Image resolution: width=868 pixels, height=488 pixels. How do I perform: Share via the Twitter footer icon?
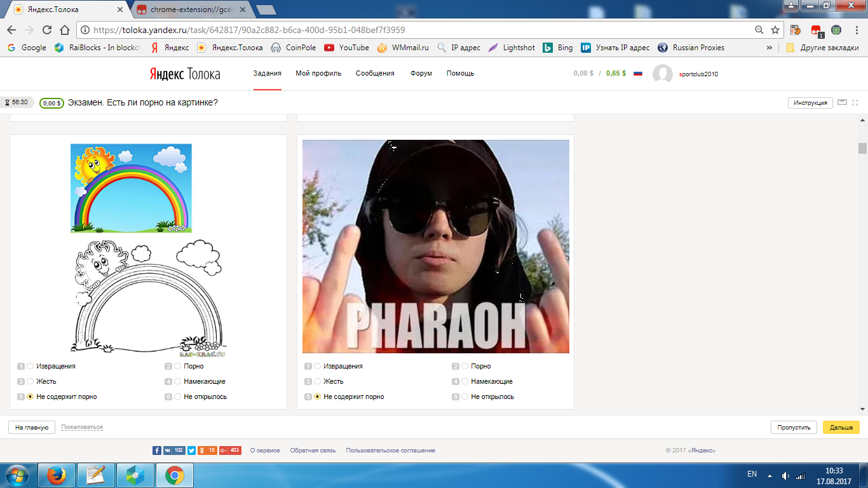[191, 451]
